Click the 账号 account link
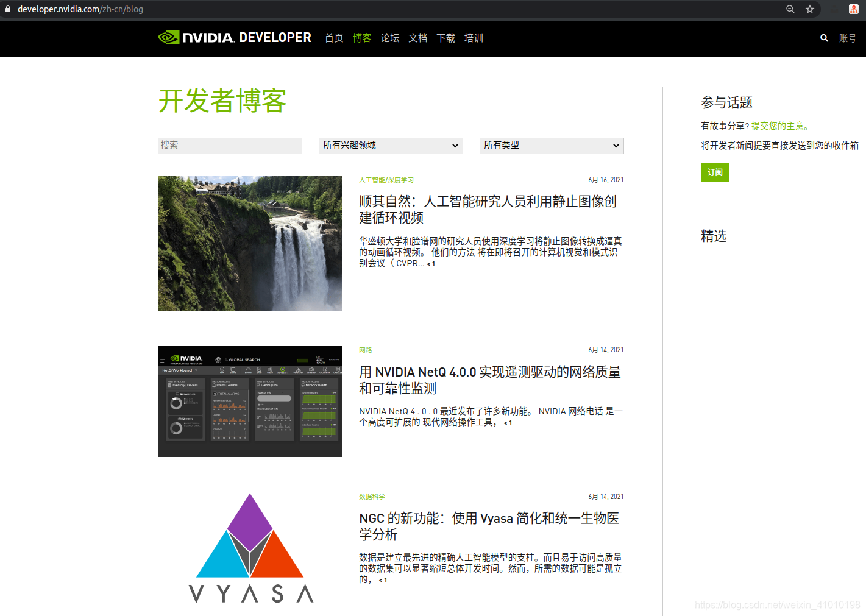The height and width of the screenshot is (616, 866). click(848, 38)
